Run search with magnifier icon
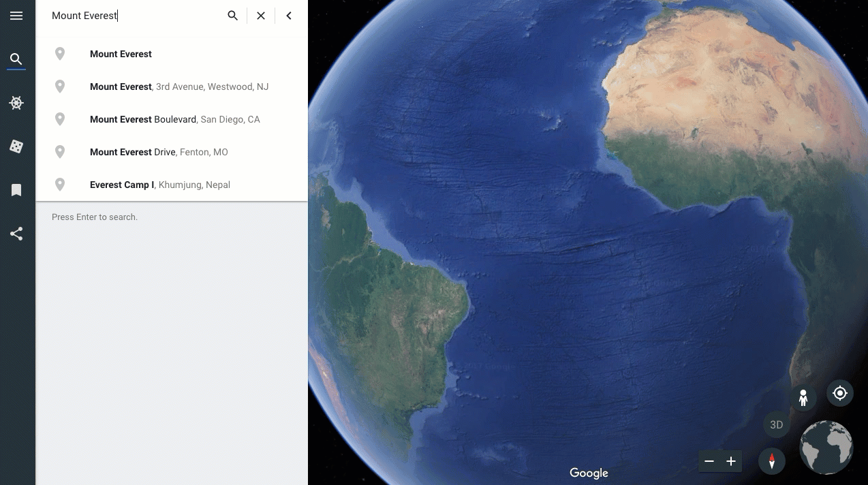The height and width of the screenshot is (485, 868). click(x=233, y=16)
